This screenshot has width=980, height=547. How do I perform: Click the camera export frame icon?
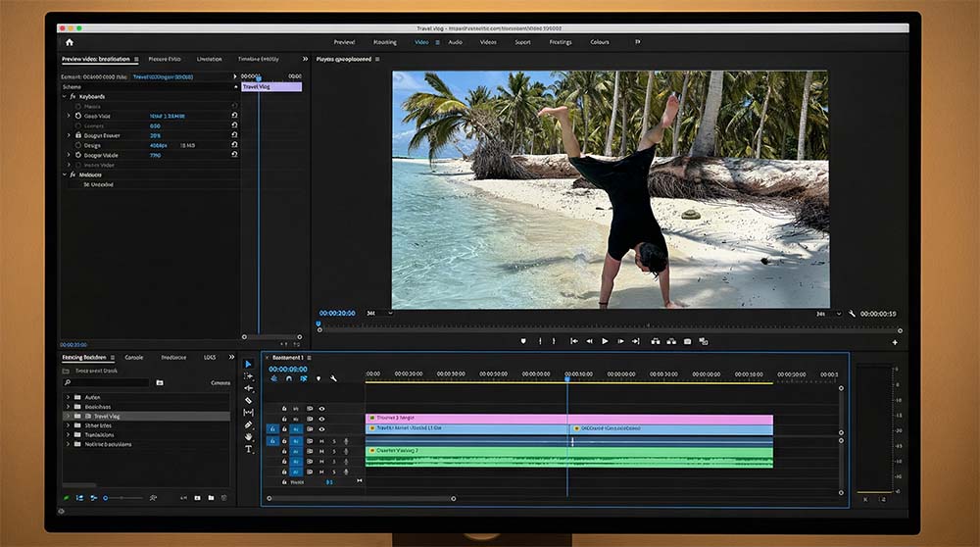(x=688, y=341)
